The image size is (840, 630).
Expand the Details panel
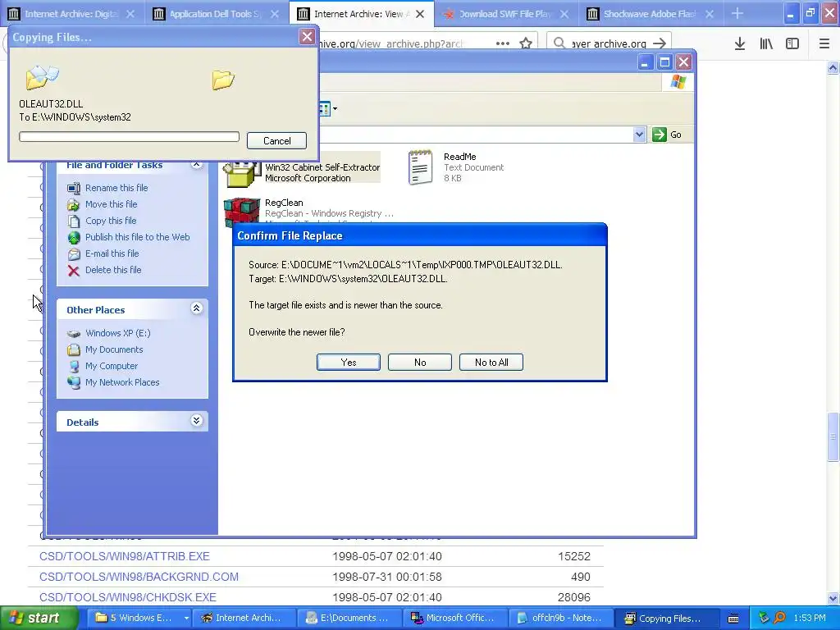click(197, 421)
